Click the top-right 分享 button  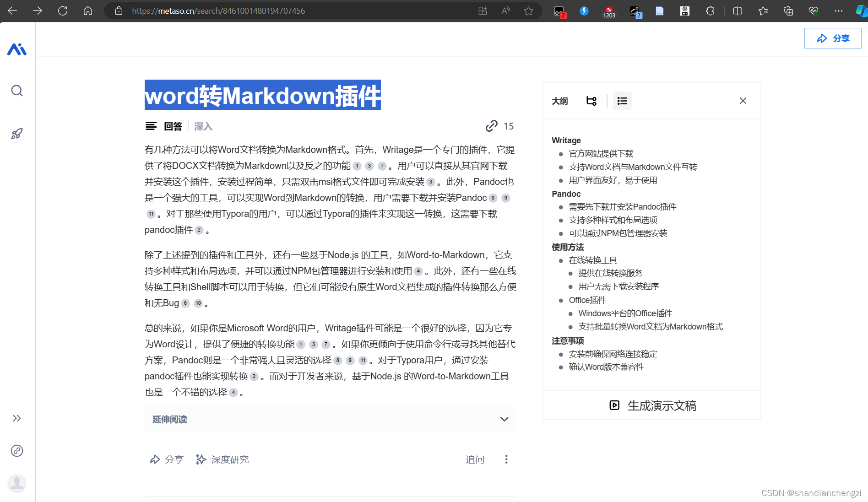pyautogui.click(x=833, y=38)
